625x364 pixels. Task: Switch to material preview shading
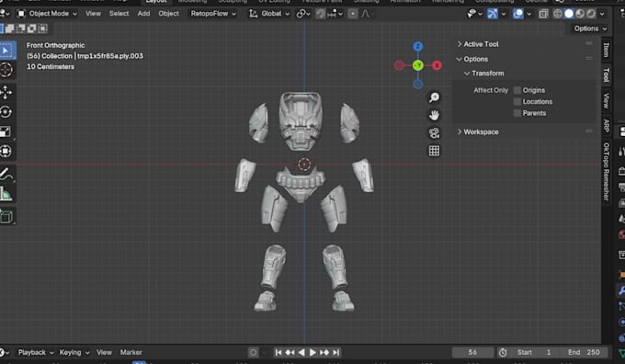click(580, 14)
